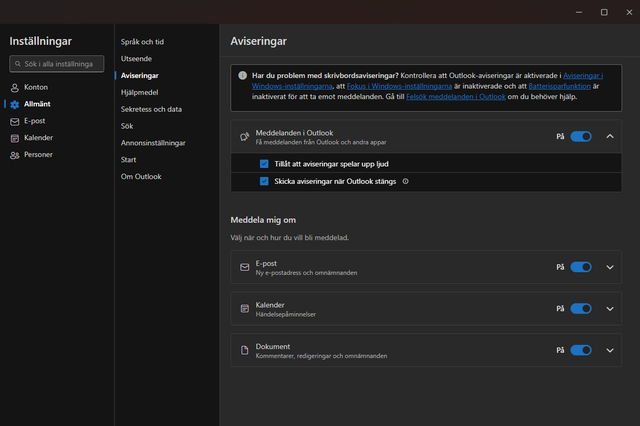Click the Personer people icon
The height and width of the screenshot is (426, 640).
coord(15,155)
